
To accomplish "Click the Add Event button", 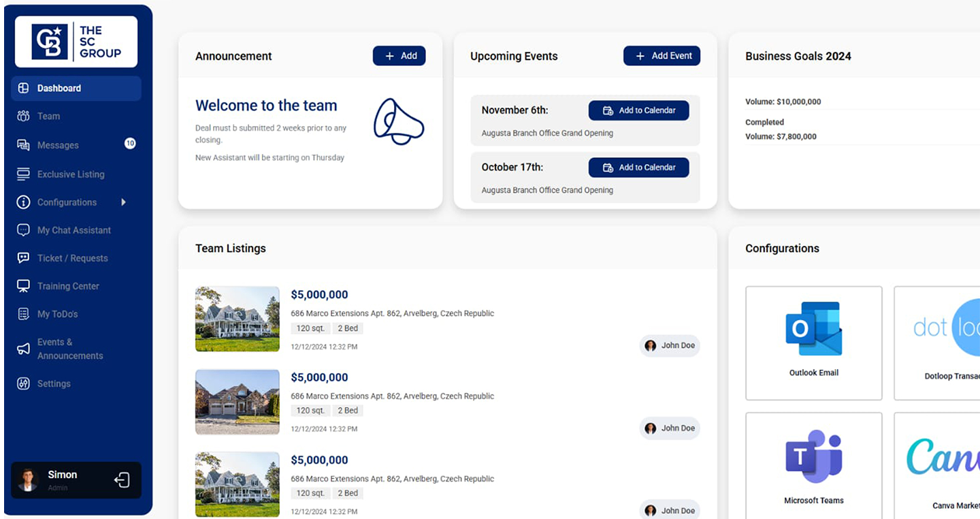I will coord(661,56).
